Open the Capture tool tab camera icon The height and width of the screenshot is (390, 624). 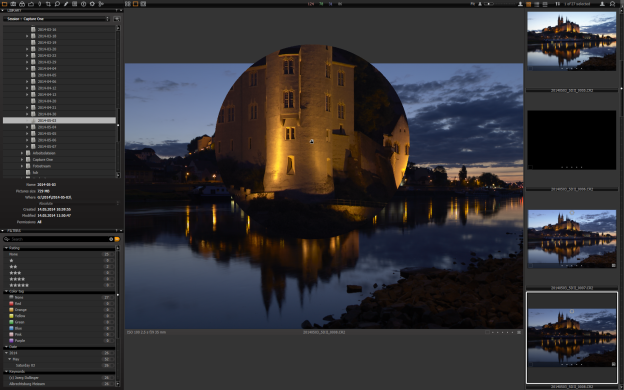(x=13, y=4)
